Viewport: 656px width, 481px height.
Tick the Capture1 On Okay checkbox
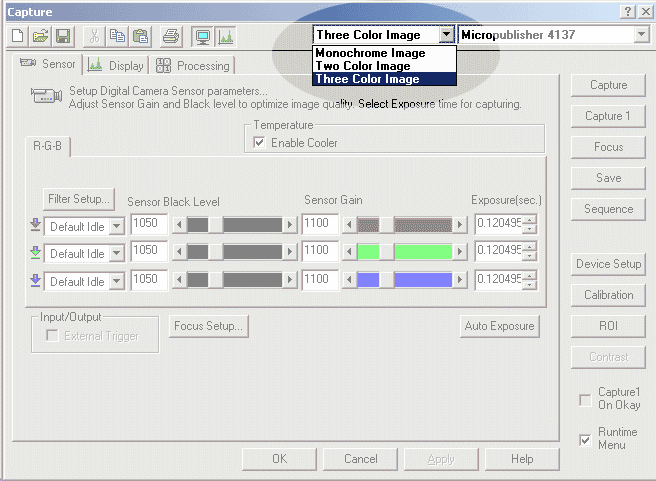[585, 400]
